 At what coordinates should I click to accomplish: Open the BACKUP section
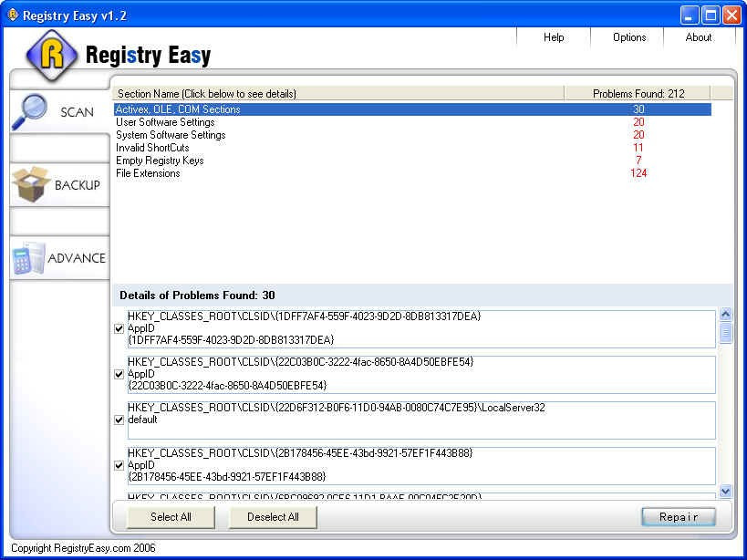(60, 185)
